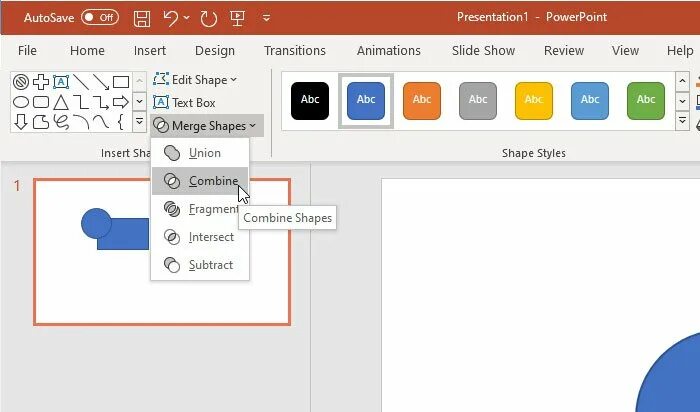
Task: Choose Subtract from Merge Shapes menu
Action: tap(200, 265)
